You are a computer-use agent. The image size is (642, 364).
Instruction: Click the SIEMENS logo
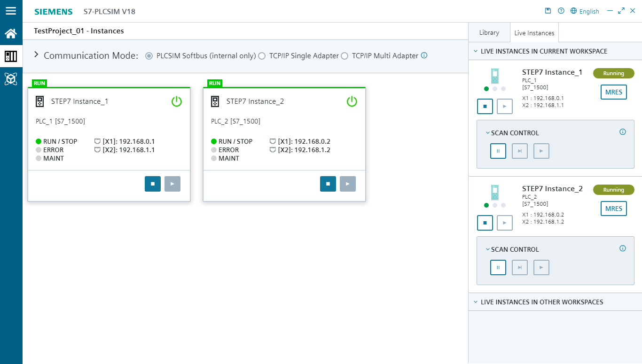pyautogui.click(x=53, y=12)
